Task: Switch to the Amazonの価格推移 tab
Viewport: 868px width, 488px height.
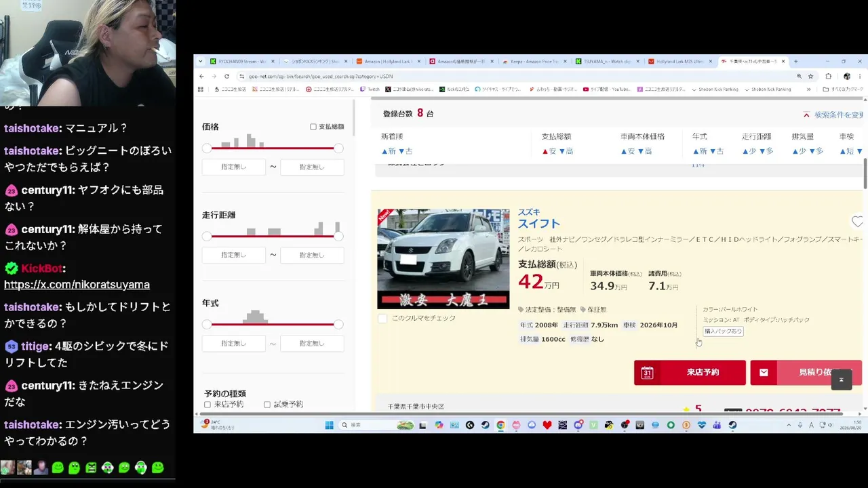Action: tap(462, 61)
